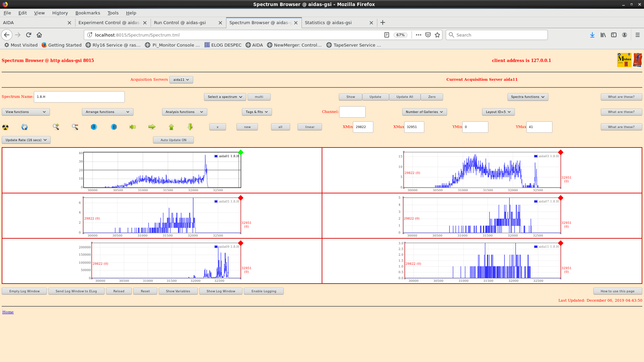Switch to Statistics @ aidas-gsi tab
Screen dimensions: 644x362
(x=328, y=23)
